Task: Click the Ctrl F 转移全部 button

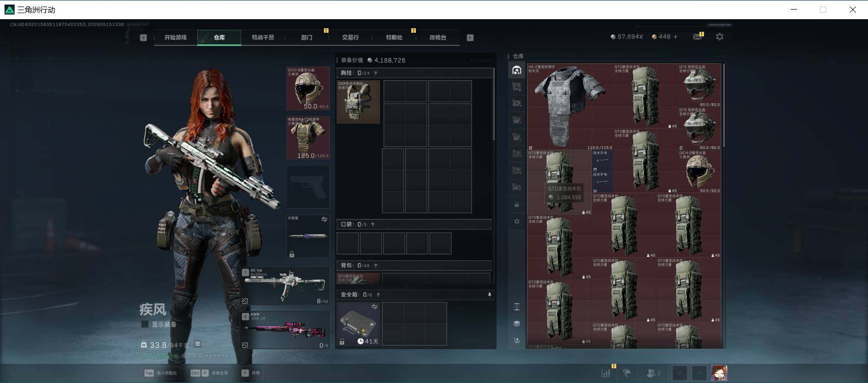Action: (x=209, y=373)
